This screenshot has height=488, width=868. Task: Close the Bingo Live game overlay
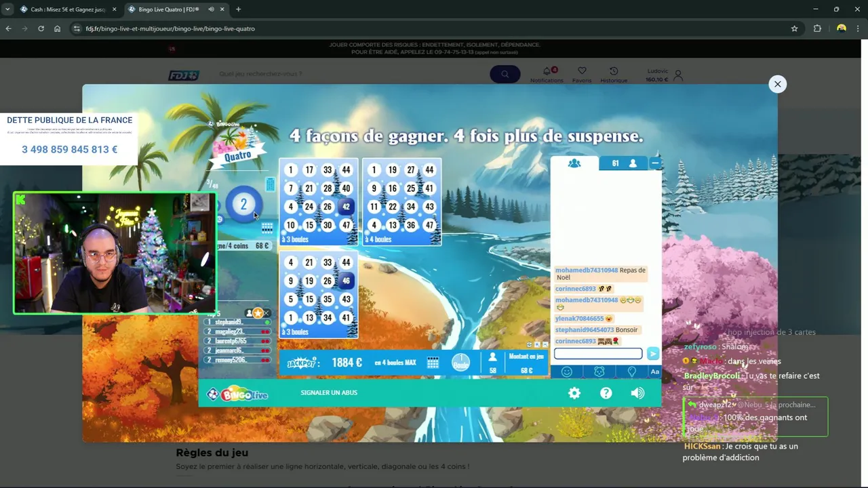(x=778, y=84)
